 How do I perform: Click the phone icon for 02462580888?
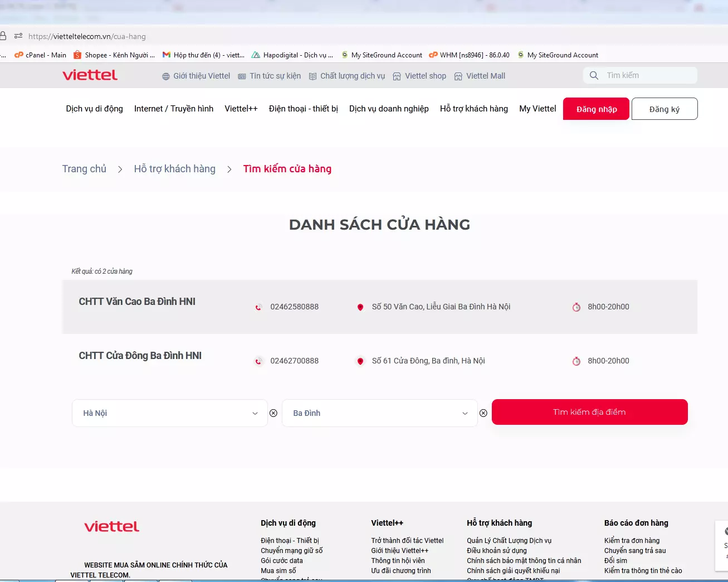258,307
